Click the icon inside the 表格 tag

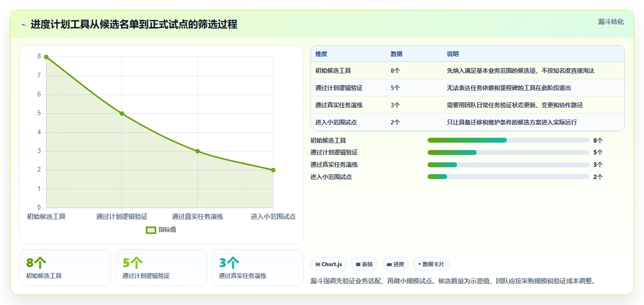(358, 265)
